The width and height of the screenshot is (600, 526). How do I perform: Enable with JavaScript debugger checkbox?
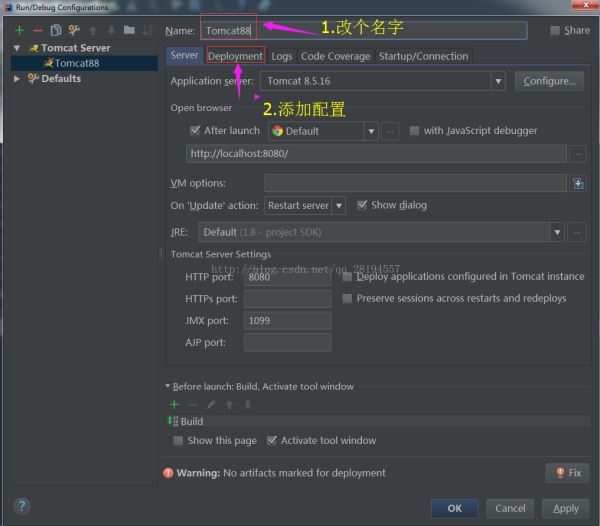[x=414, y=130]
